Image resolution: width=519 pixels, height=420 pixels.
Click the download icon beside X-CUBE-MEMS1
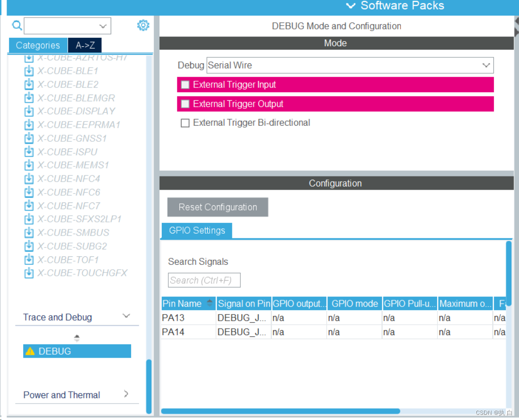(29, 165)
